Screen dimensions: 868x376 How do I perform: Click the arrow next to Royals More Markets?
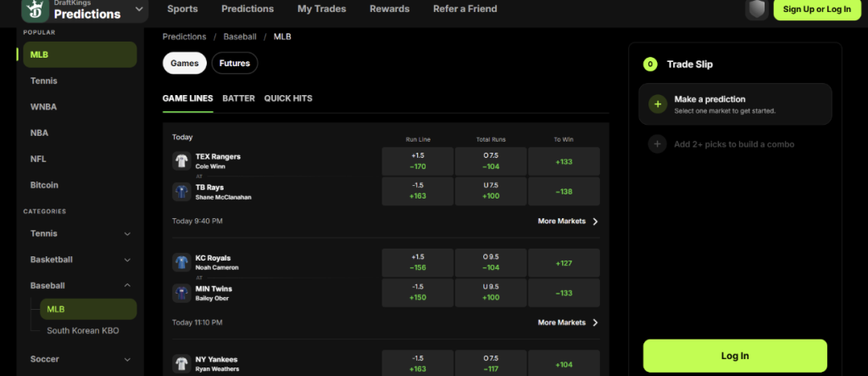coord(596,323)
